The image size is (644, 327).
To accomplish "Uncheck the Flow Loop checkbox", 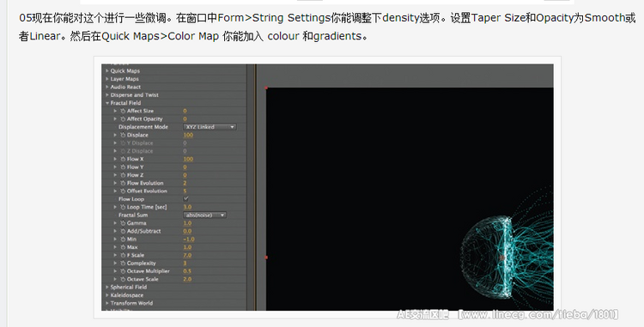I will (x=186, y=199).
